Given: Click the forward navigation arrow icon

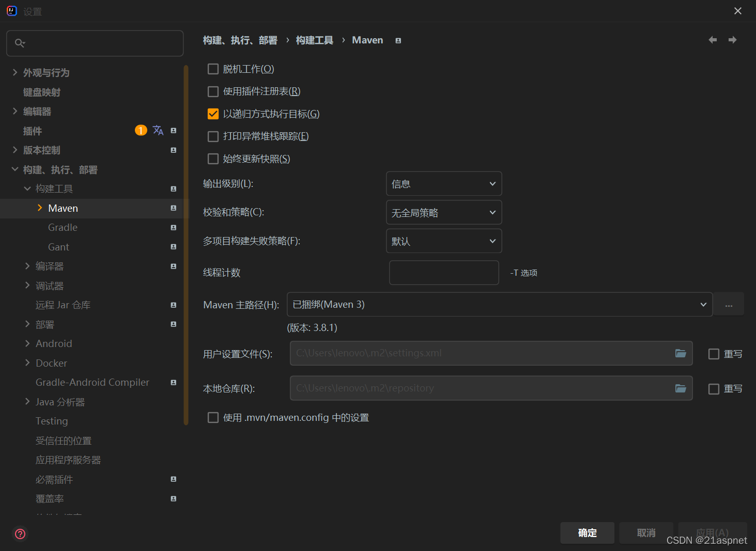Looking at the screenshot, I should [x=732, y=40].
